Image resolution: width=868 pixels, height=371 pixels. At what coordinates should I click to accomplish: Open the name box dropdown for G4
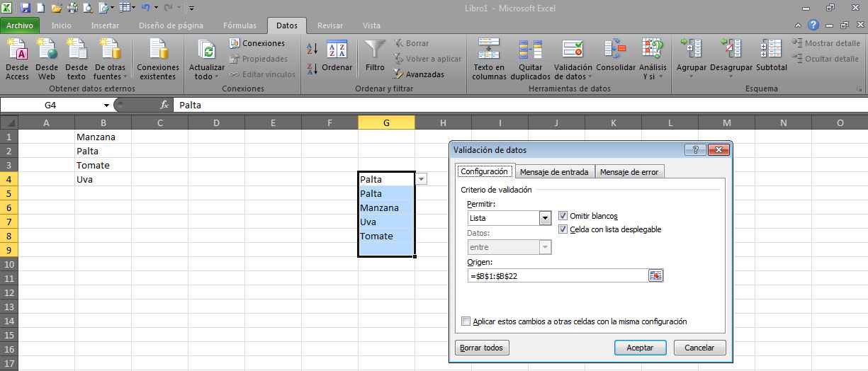pyautogui.click(x=106, y=105)
